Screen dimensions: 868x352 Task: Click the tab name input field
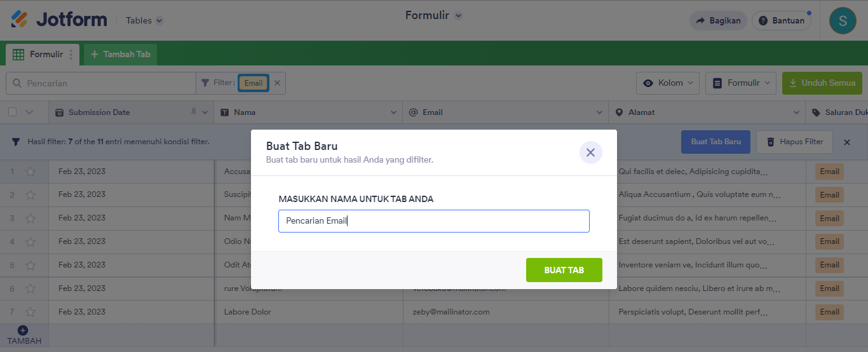click(433, 221)
